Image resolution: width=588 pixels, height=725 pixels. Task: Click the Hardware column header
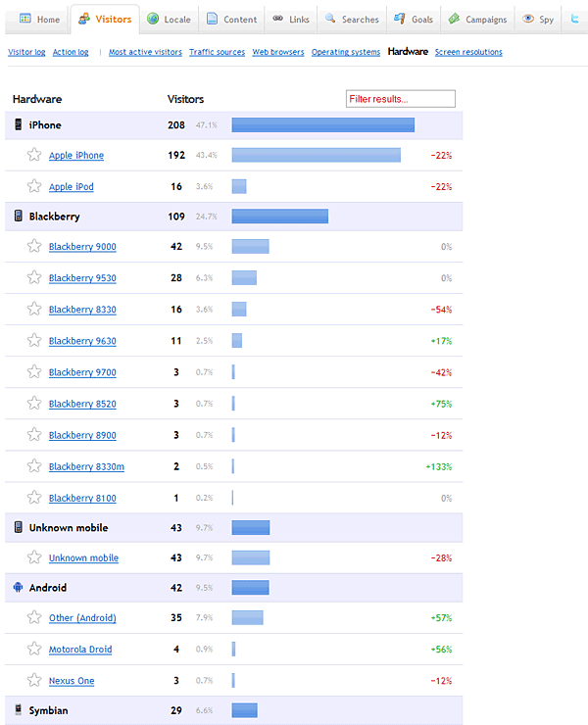click(x=37, y=99)
